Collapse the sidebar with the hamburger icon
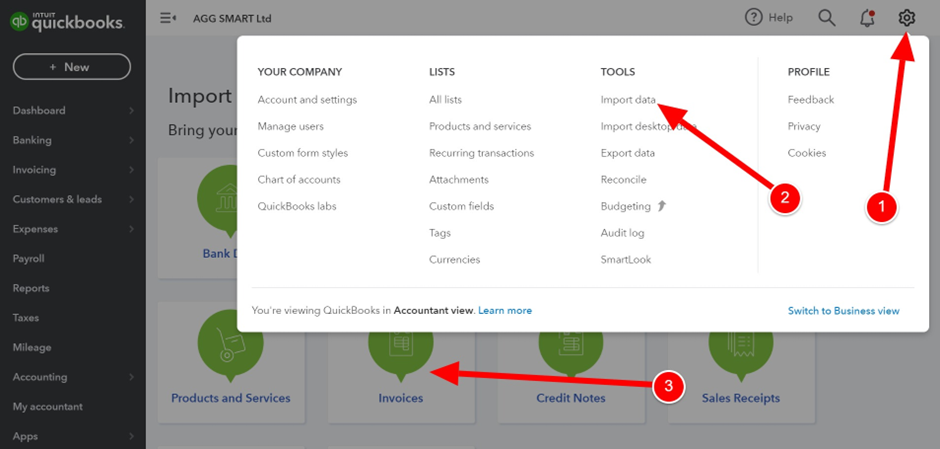 click(168, 18)
